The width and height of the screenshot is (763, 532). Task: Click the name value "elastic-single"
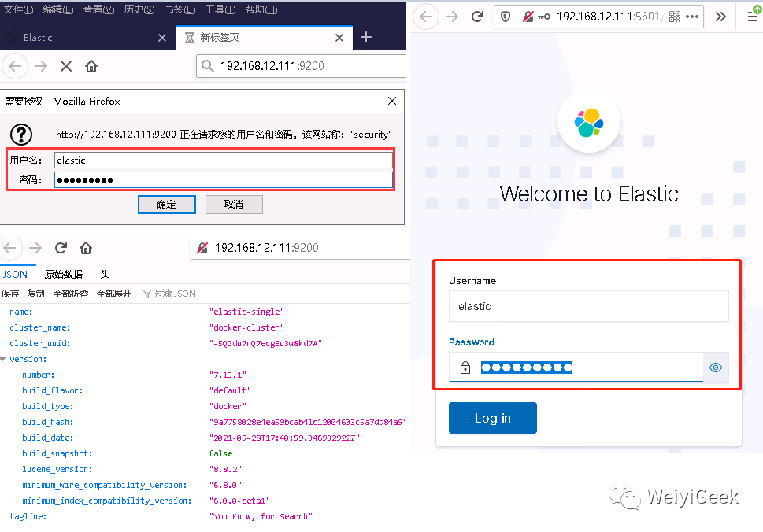[246, 312]
